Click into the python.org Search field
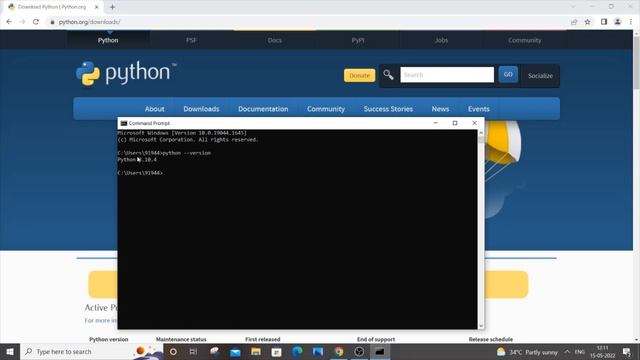 coord(447,75)
